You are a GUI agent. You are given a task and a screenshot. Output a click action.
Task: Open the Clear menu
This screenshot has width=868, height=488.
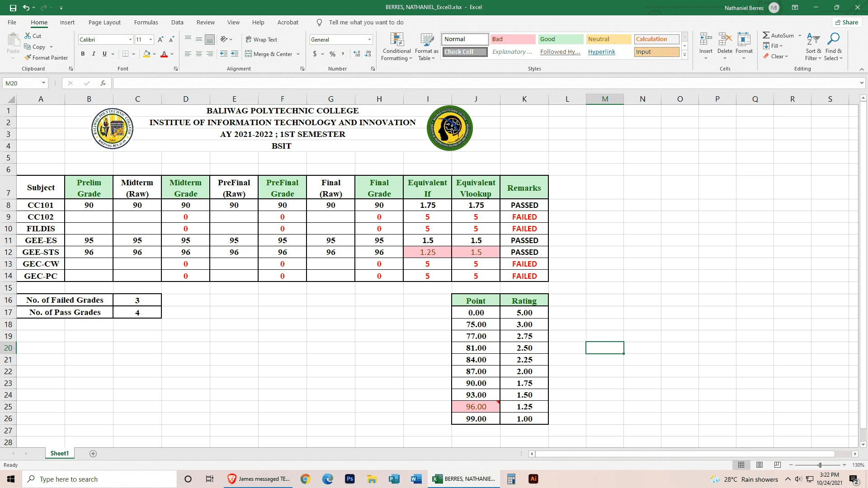[x=776, y=56]
